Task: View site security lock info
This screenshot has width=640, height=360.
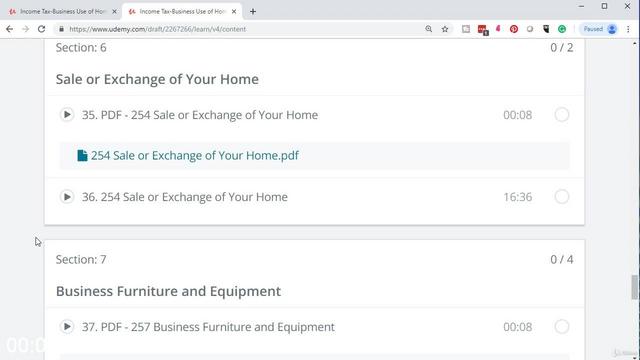Action: (61, 29)
